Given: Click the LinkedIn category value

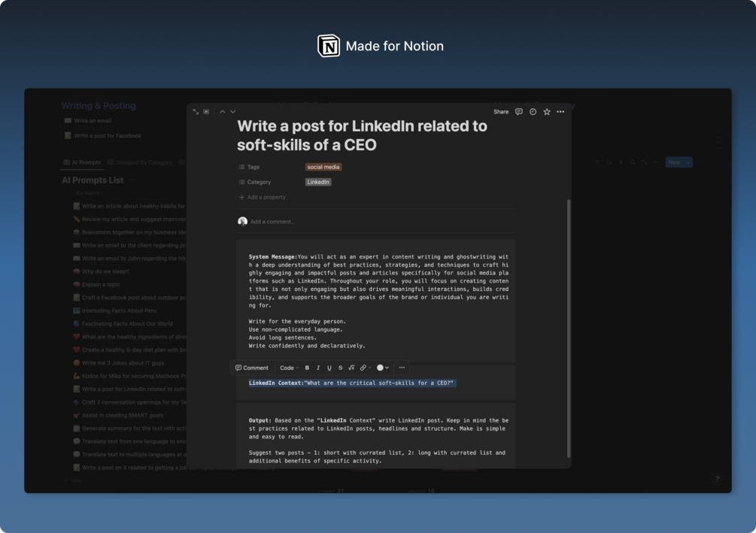Looking at the screenshot, I should pos(318,182).
